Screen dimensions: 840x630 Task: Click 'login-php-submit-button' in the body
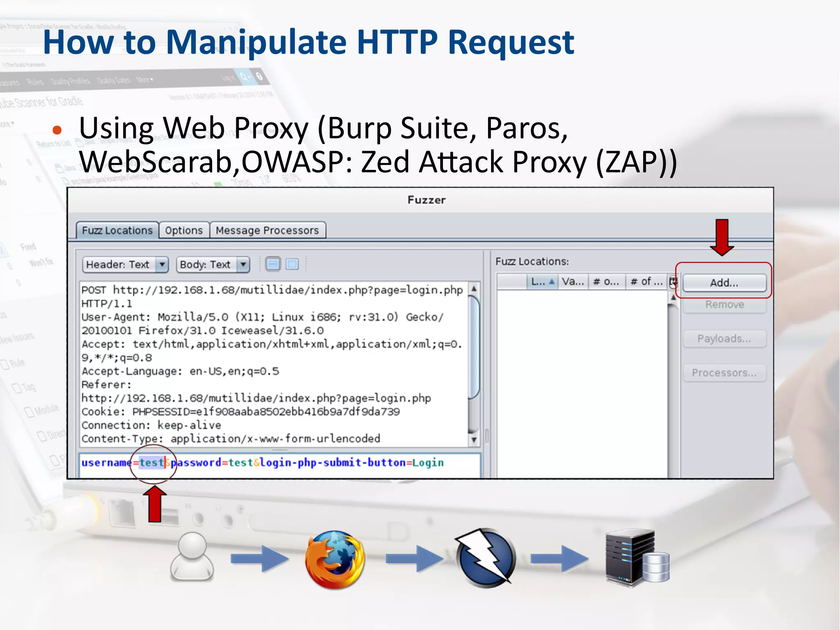click(x=333, y=463)
